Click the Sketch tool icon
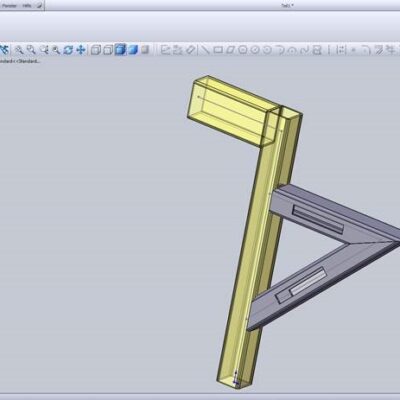Viewport: 400px width, 400px height. (165, 50)
